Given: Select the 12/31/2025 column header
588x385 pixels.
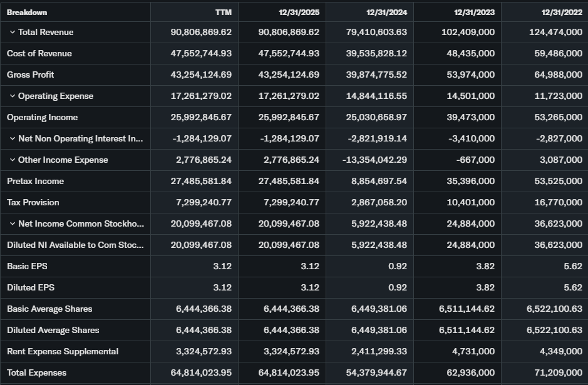Looking at the screenshot, I should pos(299,13).
